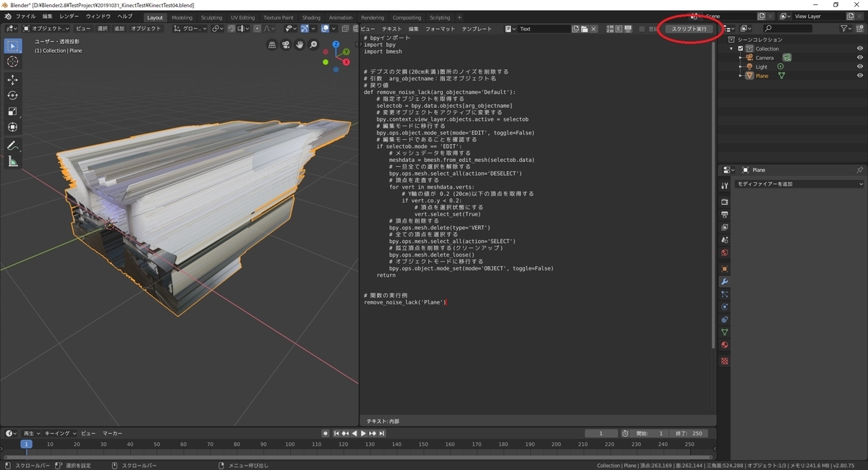Select the Select Box tool

coord(12,46)
